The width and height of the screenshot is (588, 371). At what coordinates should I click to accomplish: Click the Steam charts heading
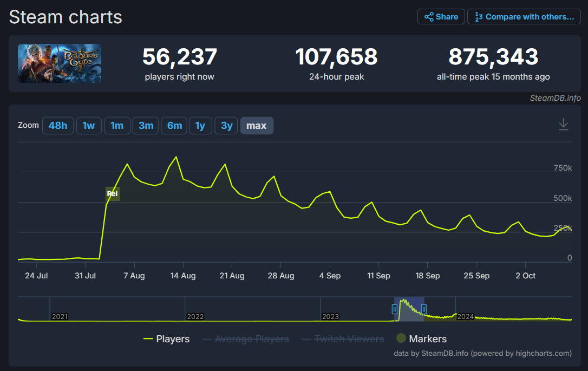click(66, 17)
